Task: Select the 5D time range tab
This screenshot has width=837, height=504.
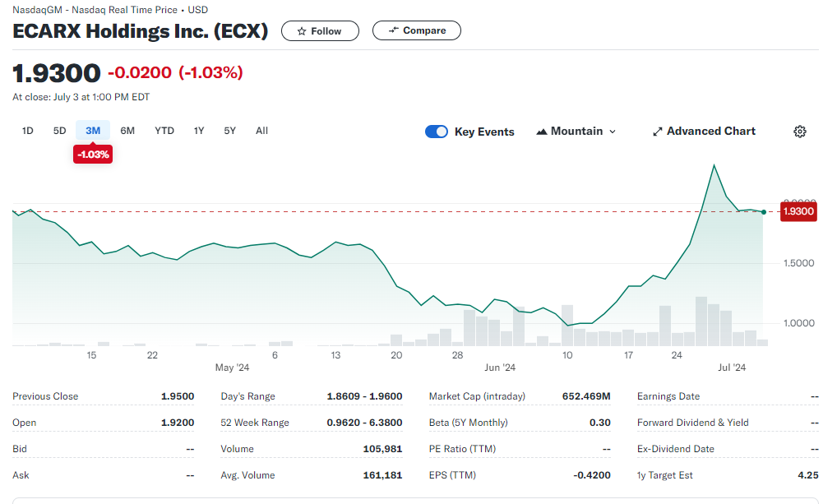Action: (x=60, y=131)
